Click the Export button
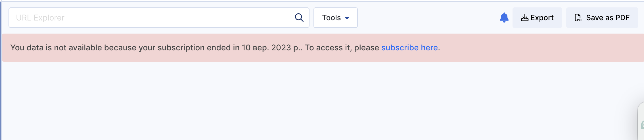644x140 pixels. (x=537, y=18)
